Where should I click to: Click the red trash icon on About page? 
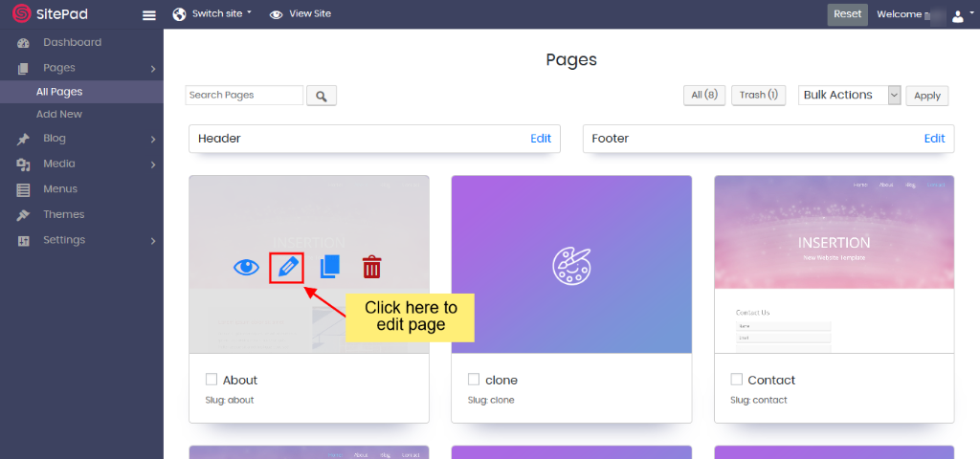click(371, 267)
